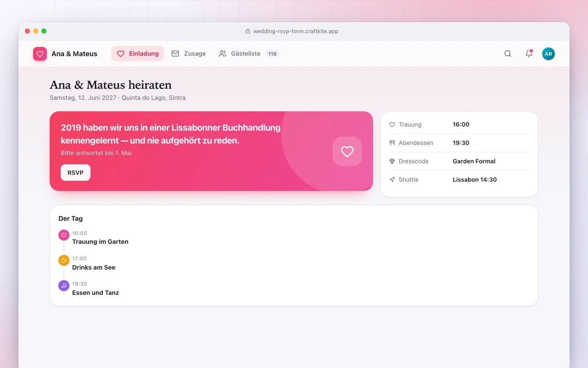Click the 'Abendessen' label
The image size is (588, 368).
tap(416, 143)
